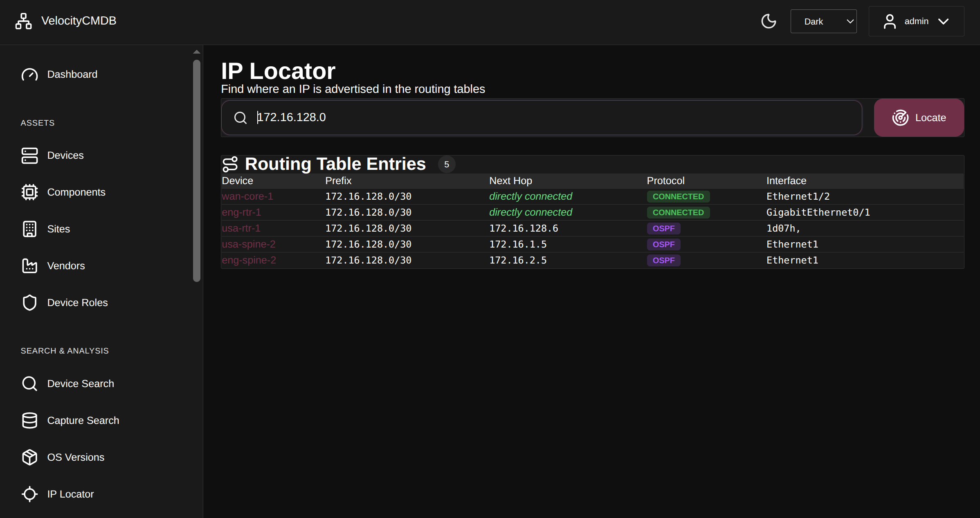This screenshot has height=518, width=980.
Task: Click the IP Locator crosshair icon
Action: coord(29,494)
